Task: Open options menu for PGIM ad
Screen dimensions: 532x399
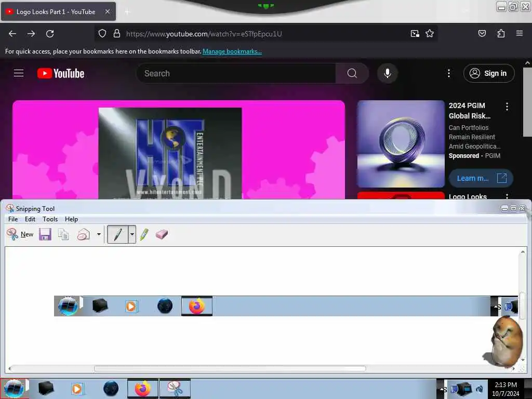Action: coord(507,107)
